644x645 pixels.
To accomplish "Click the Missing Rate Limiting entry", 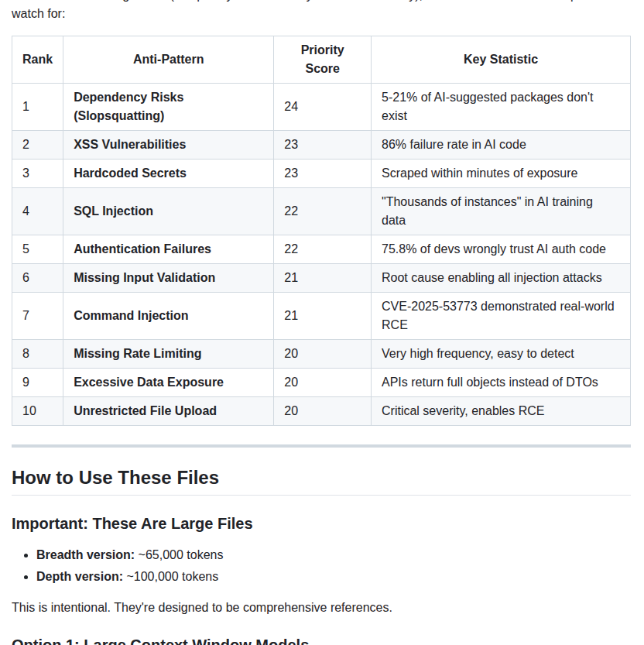I will point(137,354).
